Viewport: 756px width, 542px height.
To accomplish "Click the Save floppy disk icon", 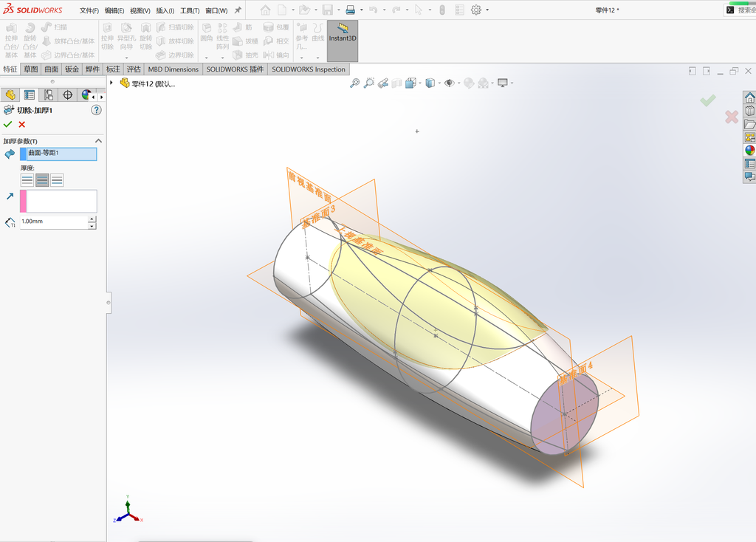I will coord(327,10).
